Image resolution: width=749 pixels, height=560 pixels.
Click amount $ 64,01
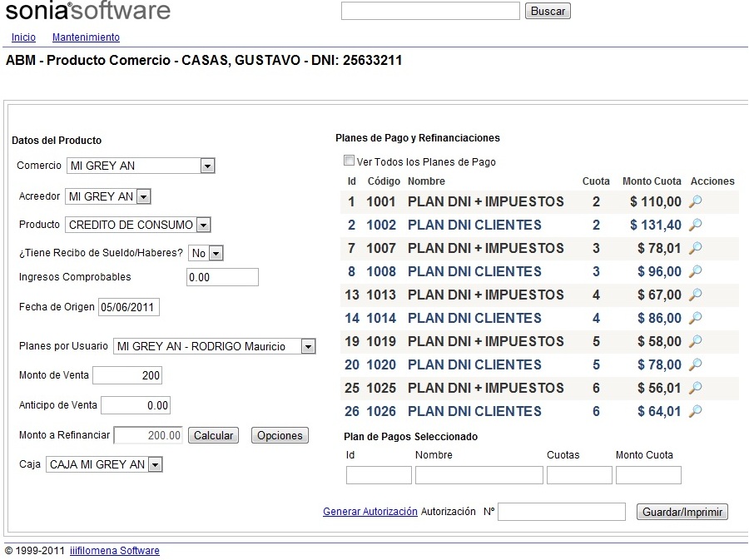tap(659, 411)
